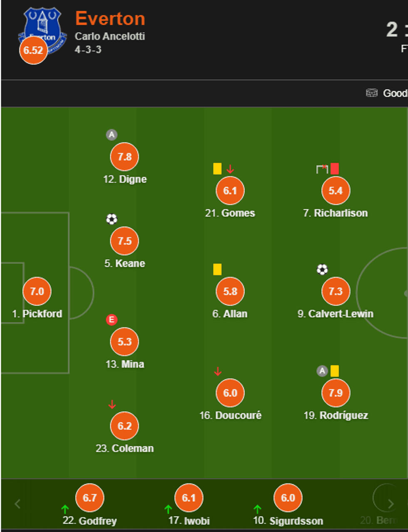The height and width of the screenshot is (532, 408).
Task: Click the 19. Rodríguez player name
Action: [336, 415]
